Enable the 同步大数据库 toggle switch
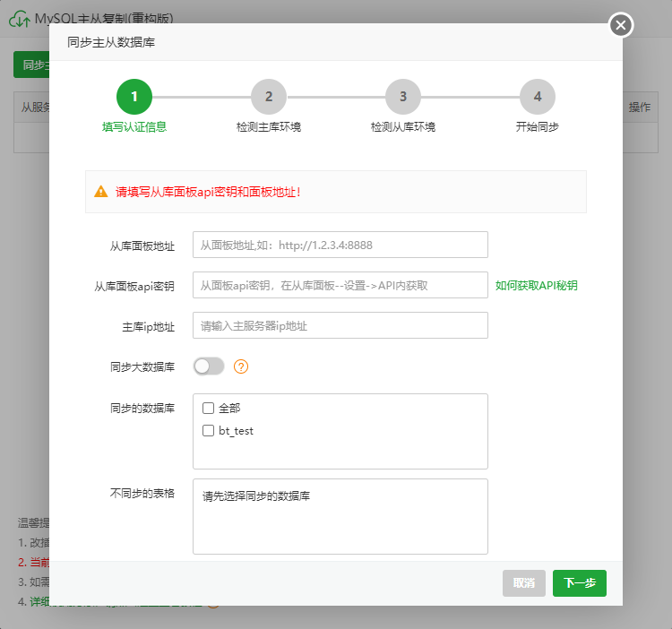This screenshot has width=672, height=629. click(209, 366)
